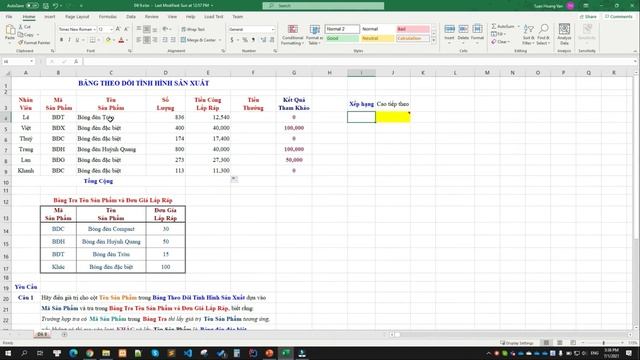Viewport: 640px width, 360px height.
Task: Click Merge & Center button
Action: pyautogui.click(x=198, y=40)
